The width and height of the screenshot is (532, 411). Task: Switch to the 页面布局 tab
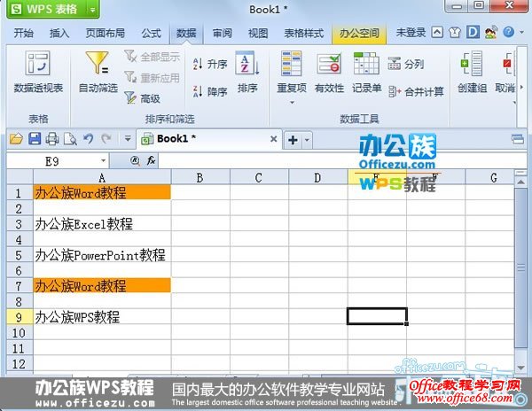pyautogui.click(x=106, y=33)
